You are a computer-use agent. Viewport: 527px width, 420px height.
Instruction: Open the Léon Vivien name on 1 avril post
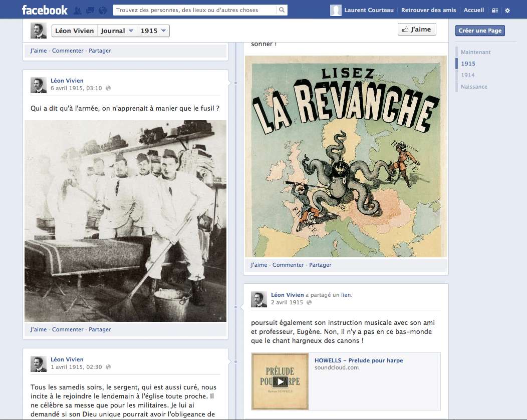[67, 359]
